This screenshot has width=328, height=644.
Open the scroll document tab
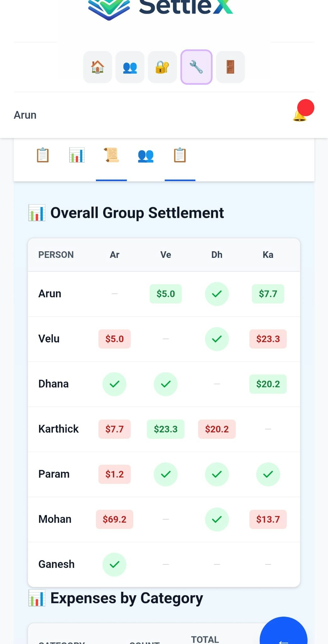pos(111,155)
